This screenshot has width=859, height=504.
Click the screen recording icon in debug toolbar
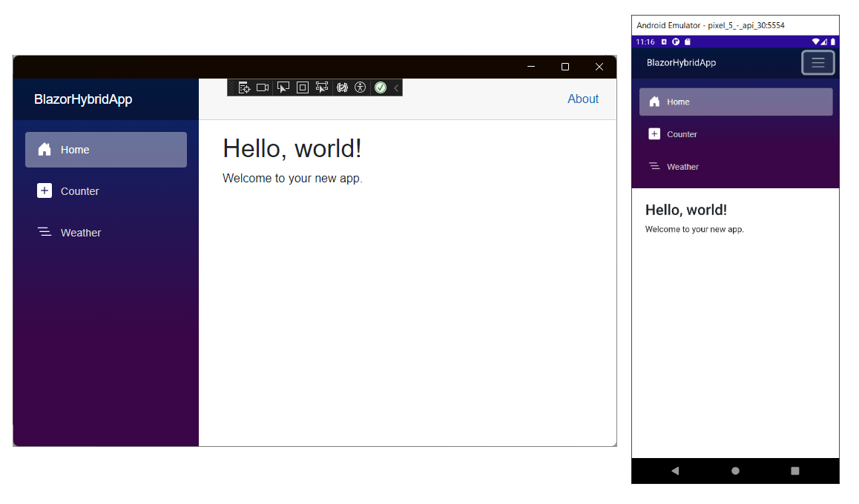click(262, 87)
